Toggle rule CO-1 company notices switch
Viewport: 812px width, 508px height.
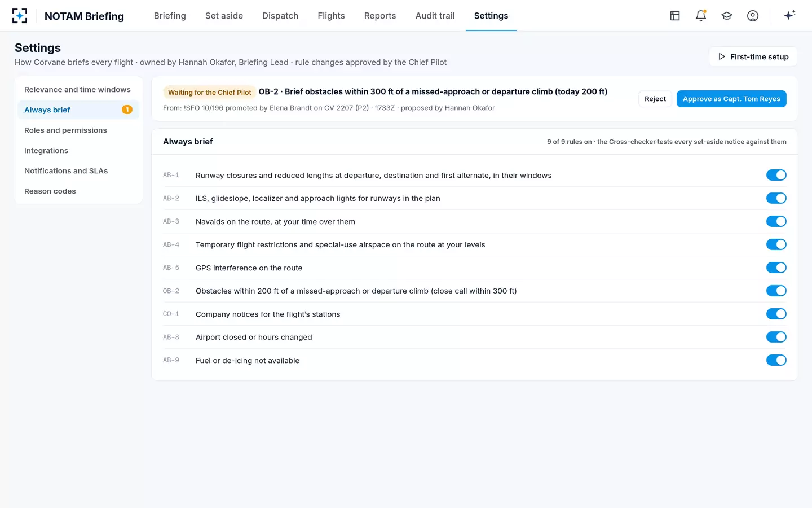[776, 314]
